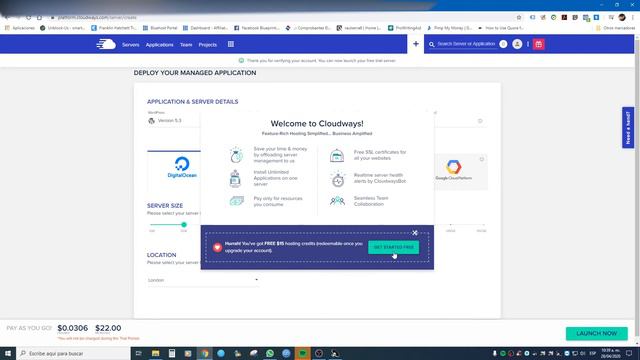Click the hourly price $0.0306
The height and width of the screenshot is (360, 640).
click(x=73, y=328)
